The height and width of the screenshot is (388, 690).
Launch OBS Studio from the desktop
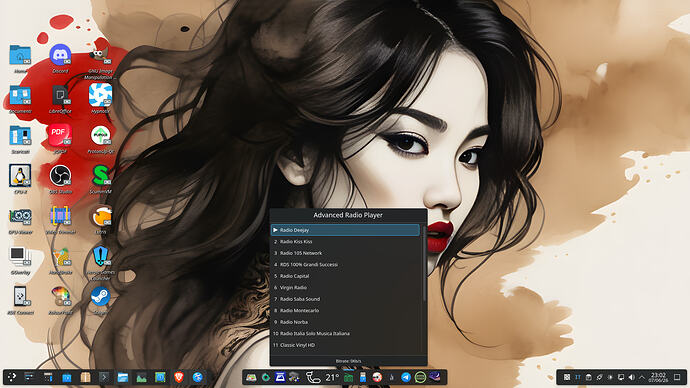coord(60,176)
